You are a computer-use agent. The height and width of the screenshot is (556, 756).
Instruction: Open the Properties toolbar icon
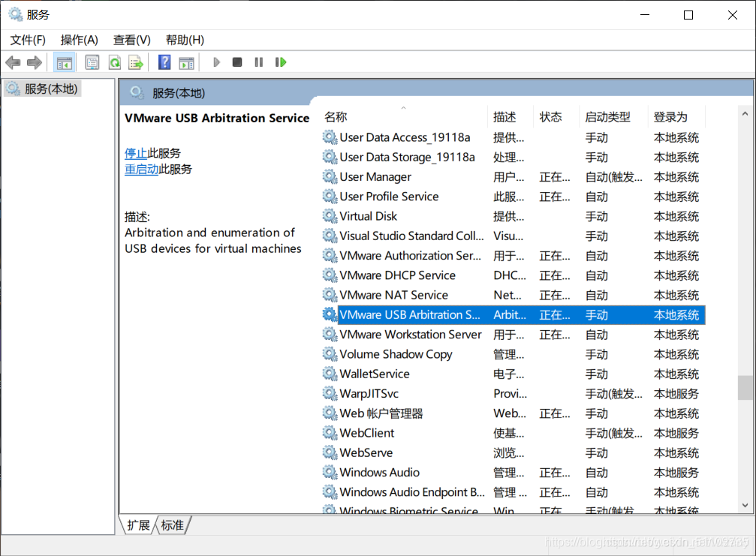tap(92, 62)
